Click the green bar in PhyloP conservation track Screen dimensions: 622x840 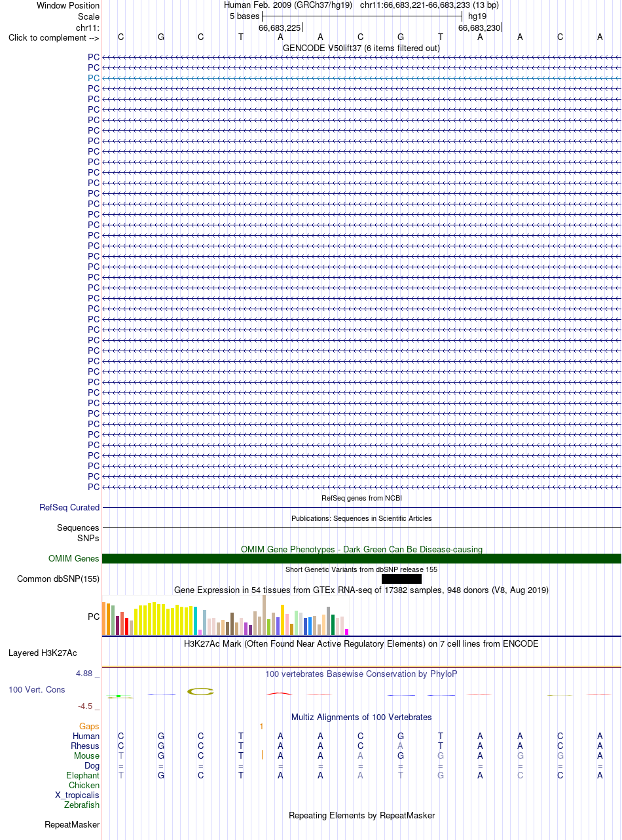[118, 696]
